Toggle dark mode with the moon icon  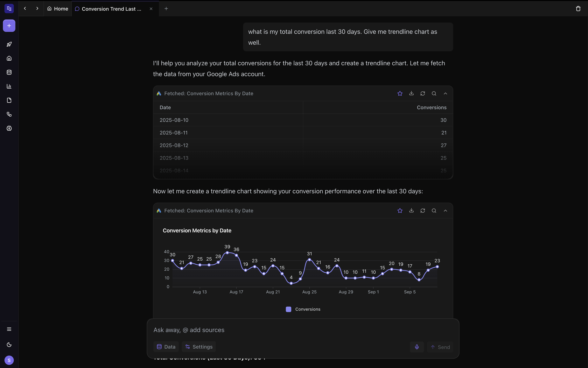[x=9, y=345]
